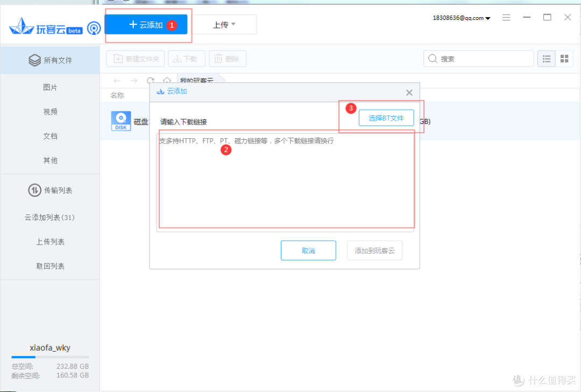The height and width of the screenshot is (392, 581).
Task: Click the 下载 toolbar button
Action: point(186,59)
